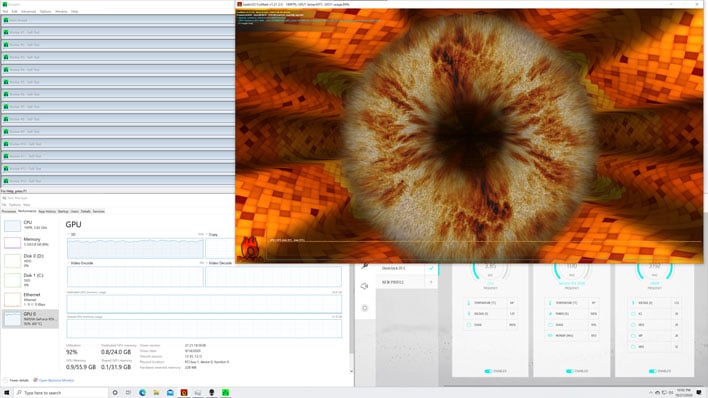Click the megaphone icon in sidebar
708x398 pixels.
pos(365,286)
